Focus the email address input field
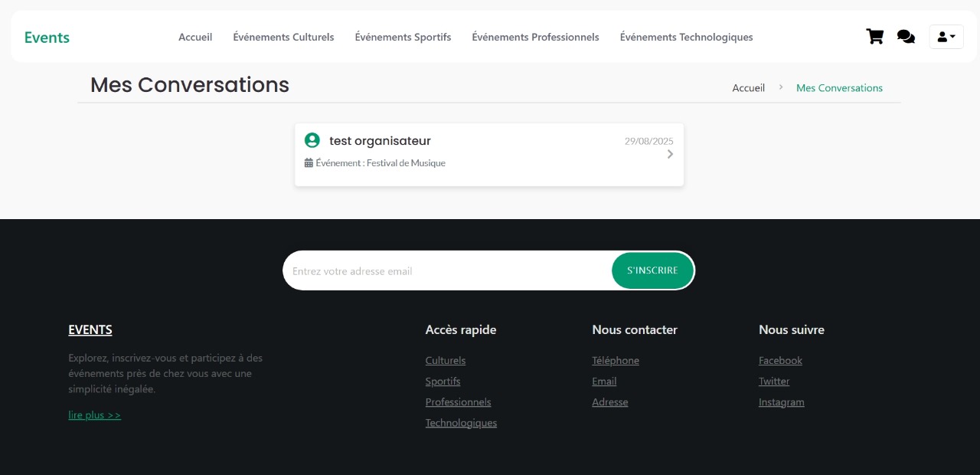The width and height of the screenshot is (980, 475). [x=448, y=270]
